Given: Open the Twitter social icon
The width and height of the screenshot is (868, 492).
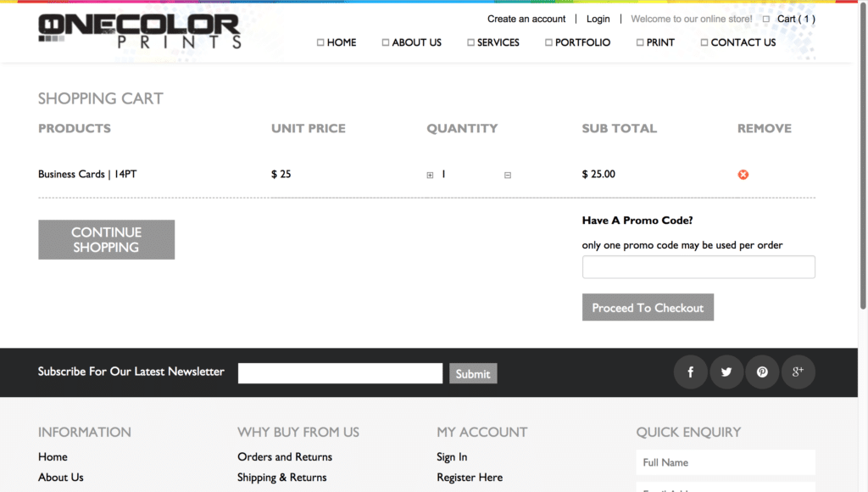Looking at the screenshot, I should 726,372.
